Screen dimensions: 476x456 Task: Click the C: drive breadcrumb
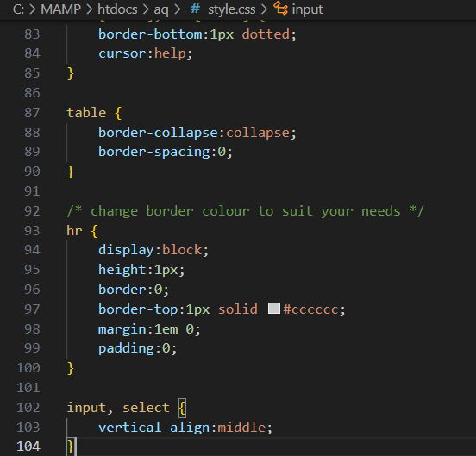click(x=18, y=9)
